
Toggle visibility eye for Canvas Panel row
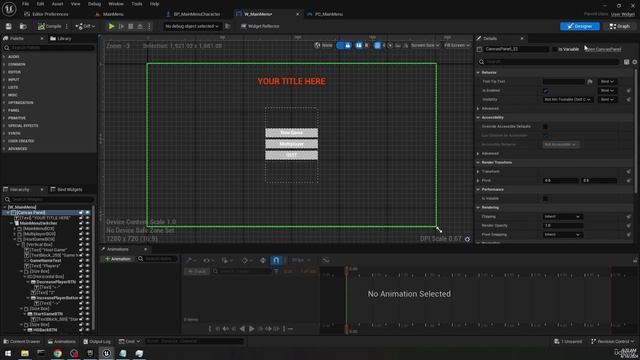87,213
